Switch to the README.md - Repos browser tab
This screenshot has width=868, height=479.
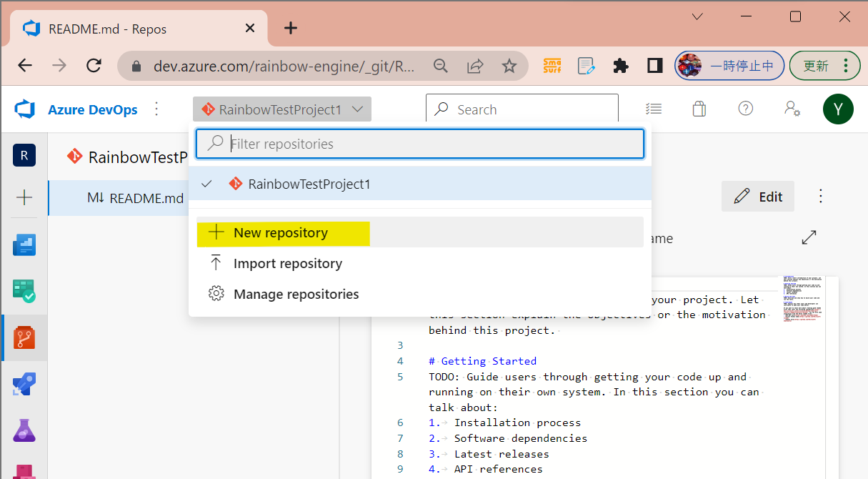[x=139, y=29]
